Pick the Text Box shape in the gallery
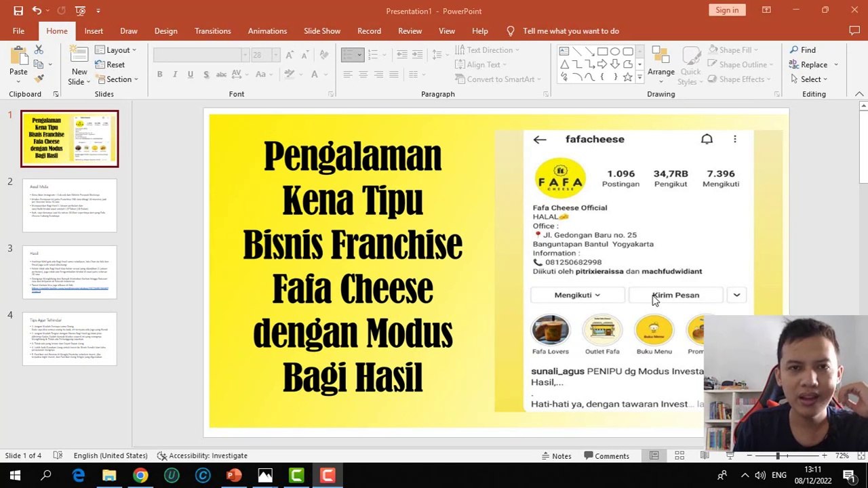The width and height of the screenshot is (868, 488). (x=564, y=52)
